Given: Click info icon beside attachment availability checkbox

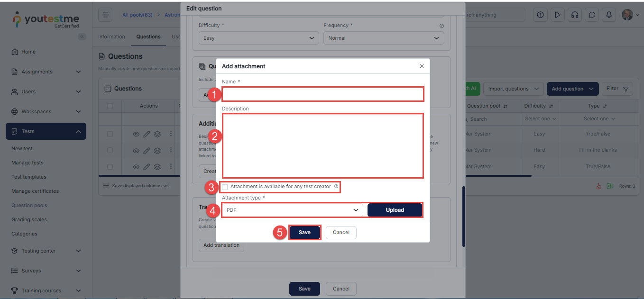Looking at the screenshot, I should (x=336, y=187).
